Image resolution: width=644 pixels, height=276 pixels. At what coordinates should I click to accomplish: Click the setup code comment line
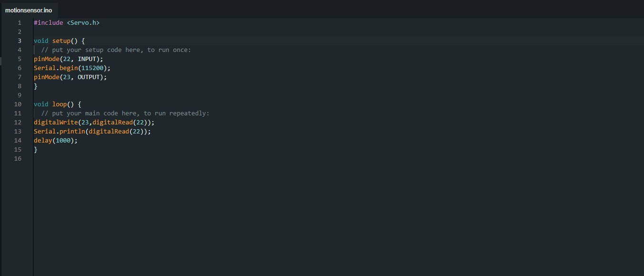click(116, 50)
